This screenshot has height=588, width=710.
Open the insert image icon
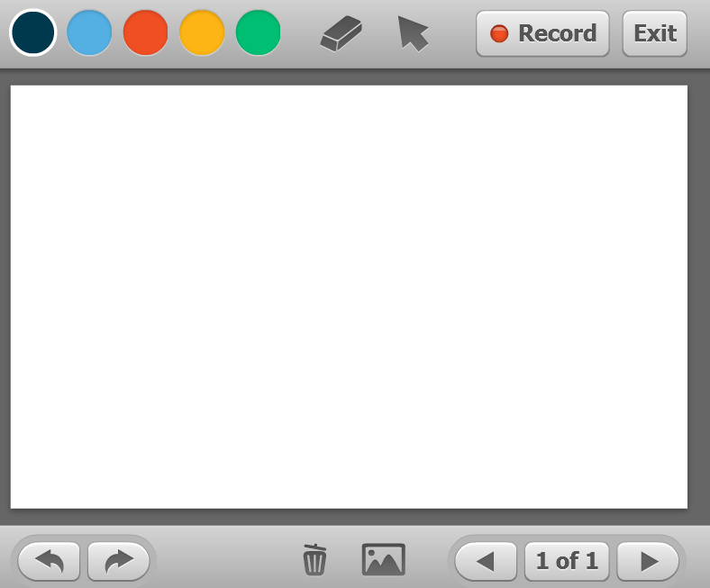point(384,559)
